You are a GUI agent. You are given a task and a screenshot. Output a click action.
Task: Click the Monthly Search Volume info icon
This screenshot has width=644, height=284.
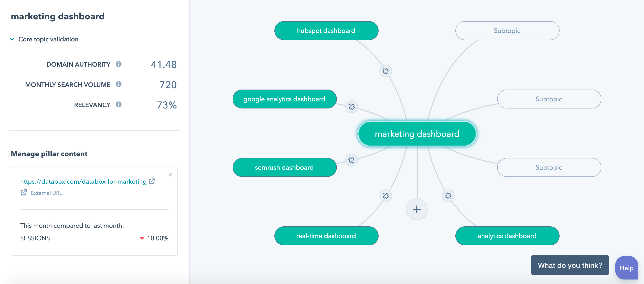click(119, 84)
